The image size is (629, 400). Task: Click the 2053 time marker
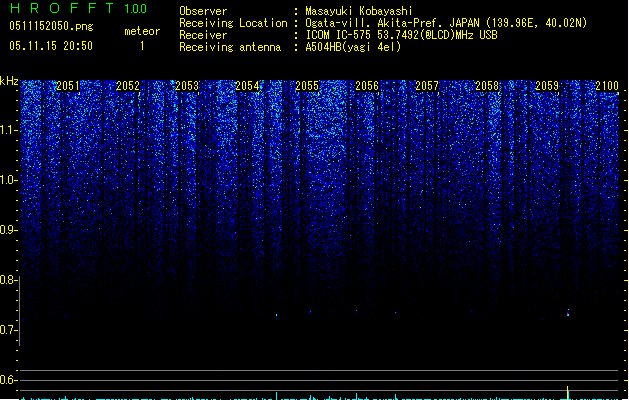pyautogui.click(x=187, y=86)
